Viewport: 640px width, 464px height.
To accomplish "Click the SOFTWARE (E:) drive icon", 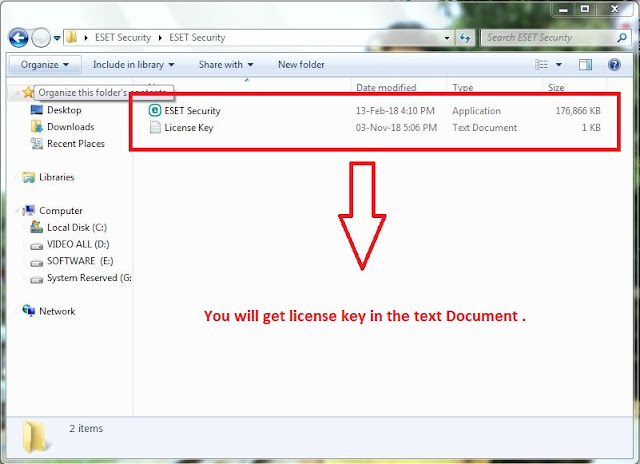I will click(36, 263).
